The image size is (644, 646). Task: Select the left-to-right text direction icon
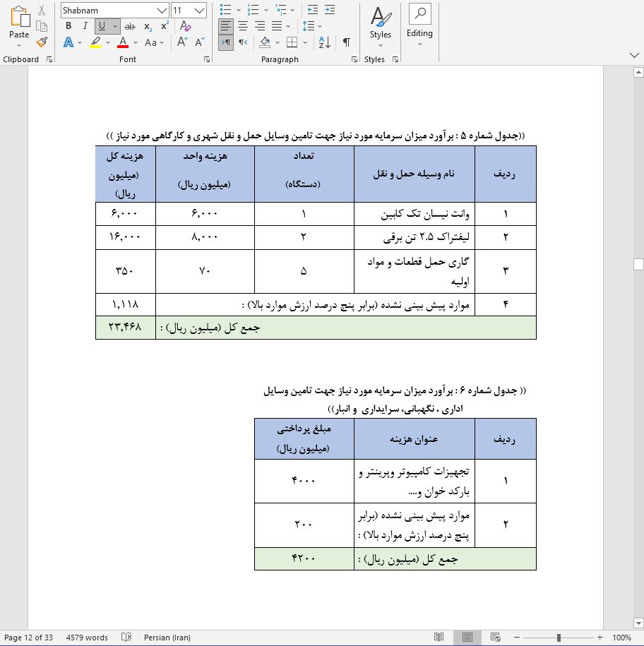point(227,42)
